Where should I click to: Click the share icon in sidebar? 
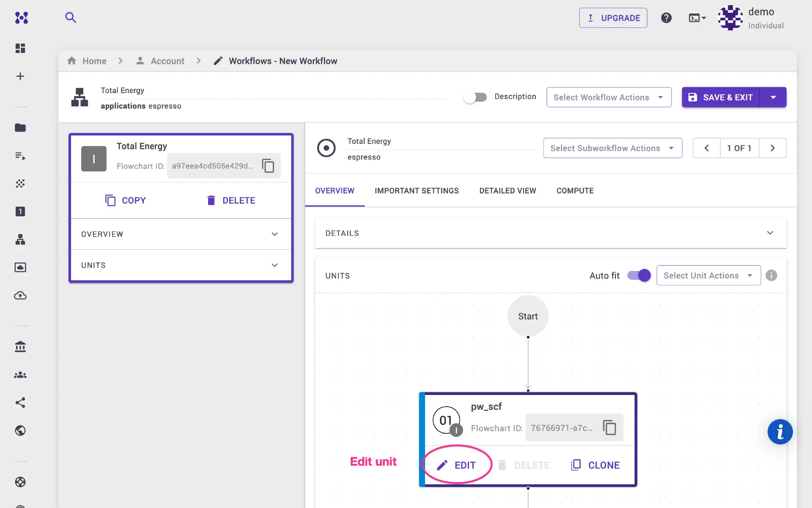coord(20,403)
